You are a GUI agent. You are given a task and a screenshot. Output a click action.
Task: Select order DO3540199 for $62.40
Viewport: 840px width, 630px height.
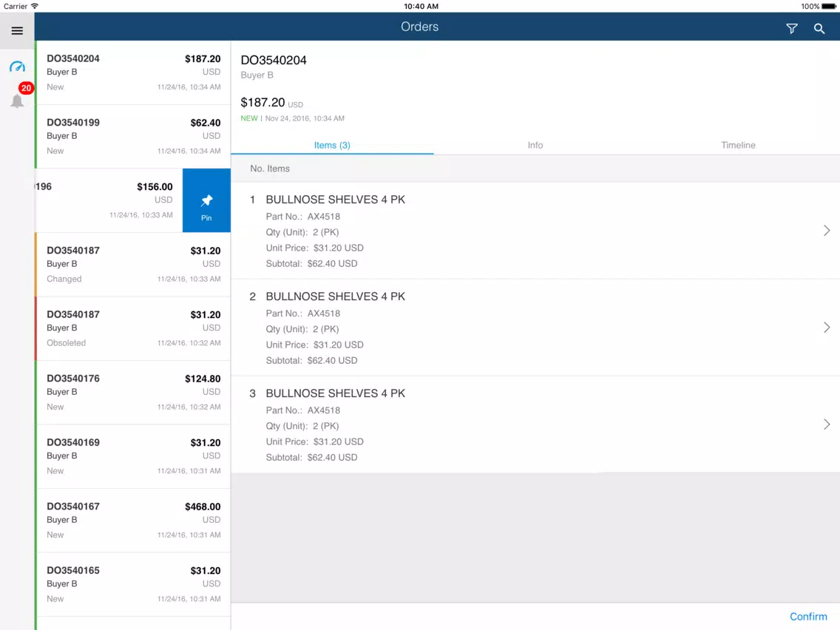pos(133,137)
